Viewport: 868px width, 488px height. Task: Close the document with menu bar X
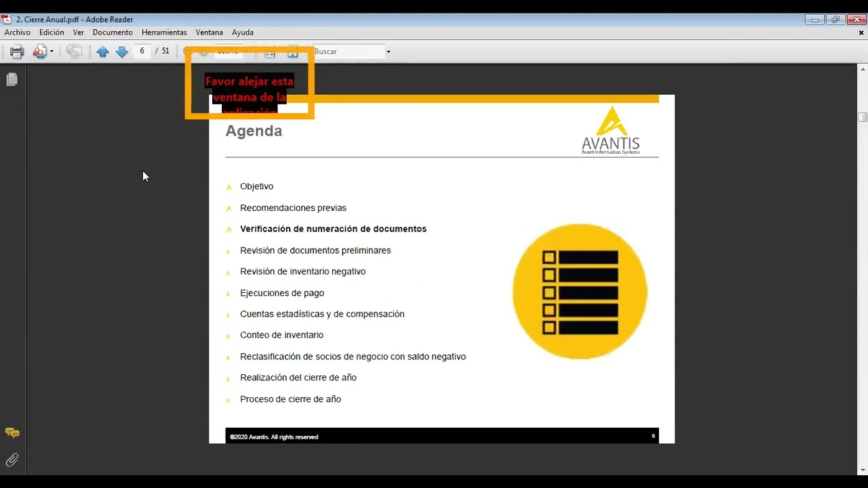pos(862,33)
